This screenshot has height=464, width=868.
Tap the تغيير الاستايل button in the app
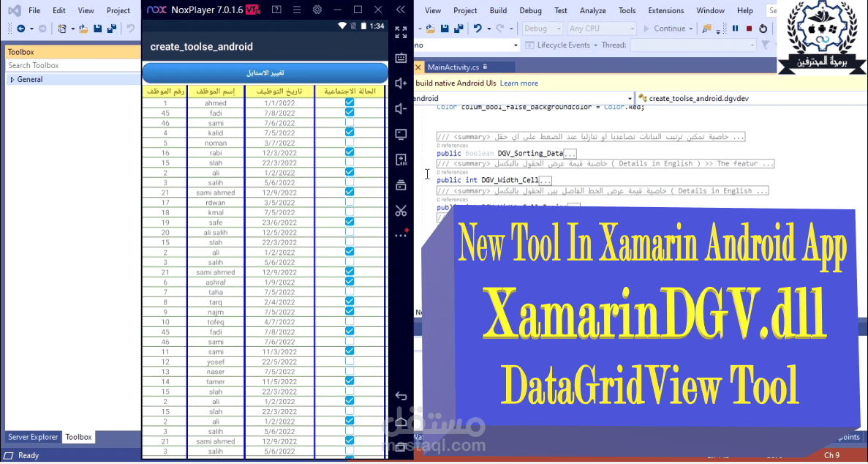(265, 73)
